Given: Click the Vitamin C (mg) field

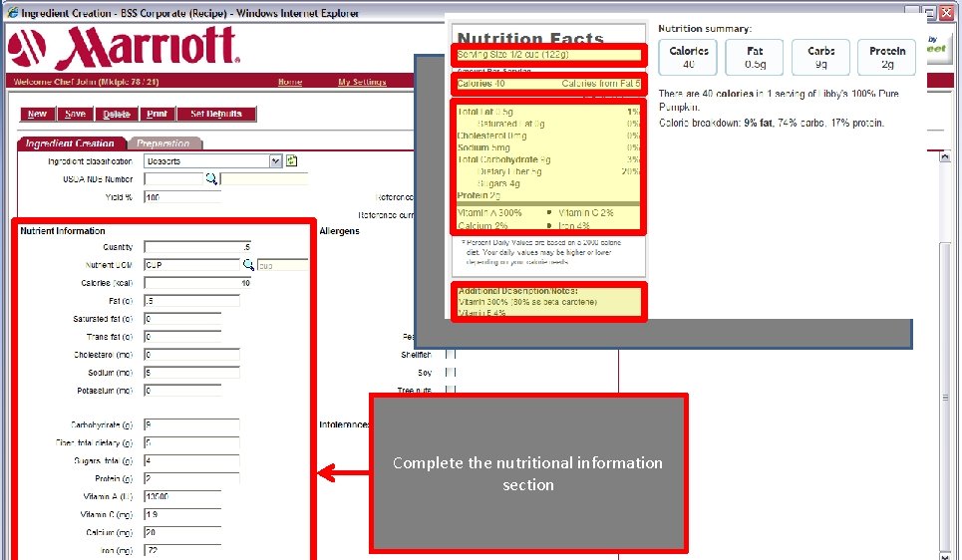Looking at the screenshot, I should 182,514.
